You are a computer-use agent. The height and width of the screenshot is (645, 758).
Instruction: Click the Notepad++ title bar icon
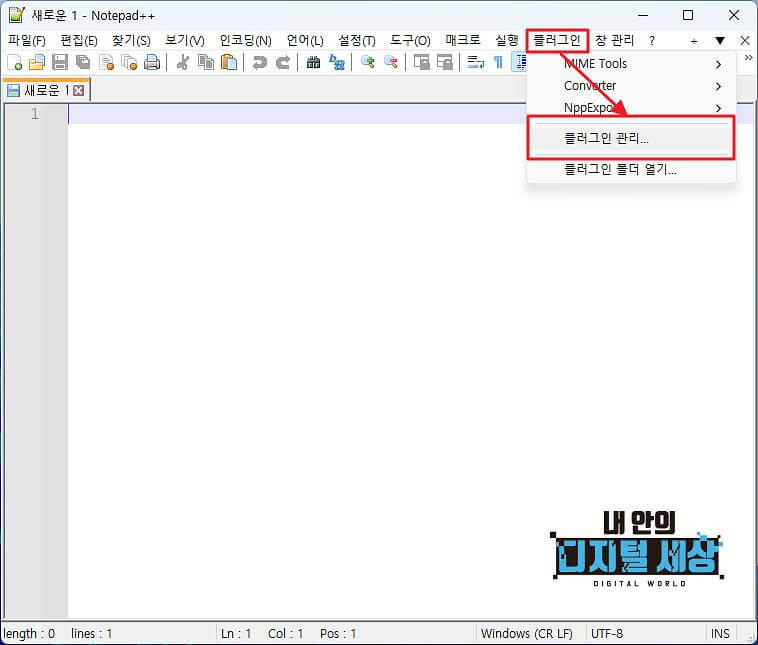click(16, 15)
